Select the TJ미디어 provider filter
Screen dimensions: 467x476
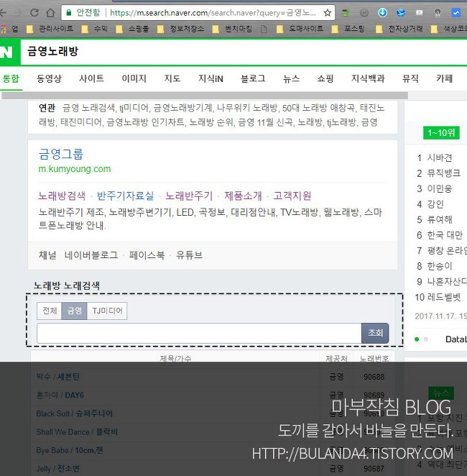tap(107, 311)
